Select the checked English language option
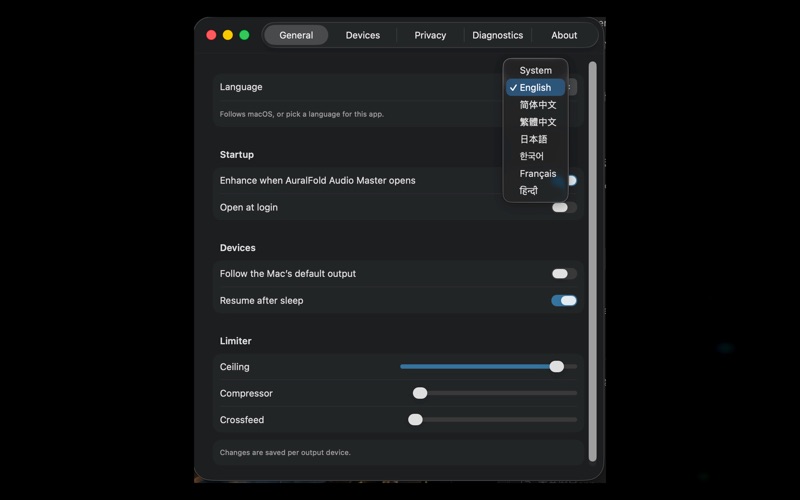 click(x=535, y=88)
